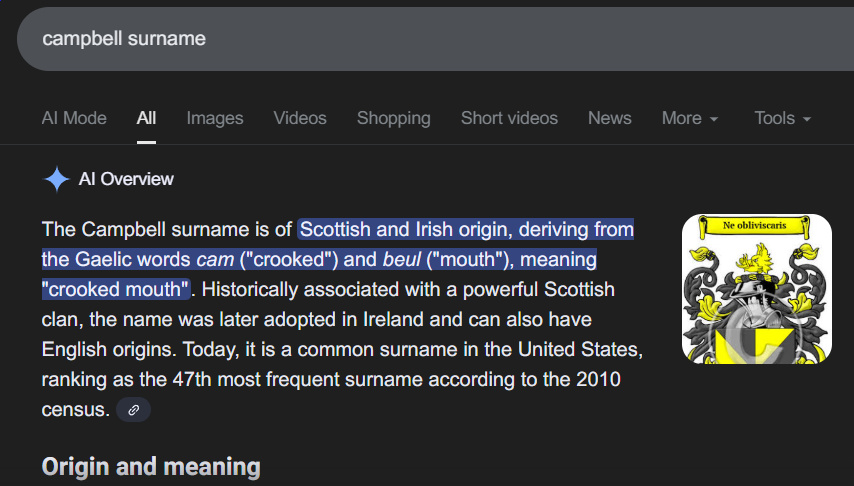Expand the More dropdown
This screenshot has height=486, width=854.
coord(690,118)
